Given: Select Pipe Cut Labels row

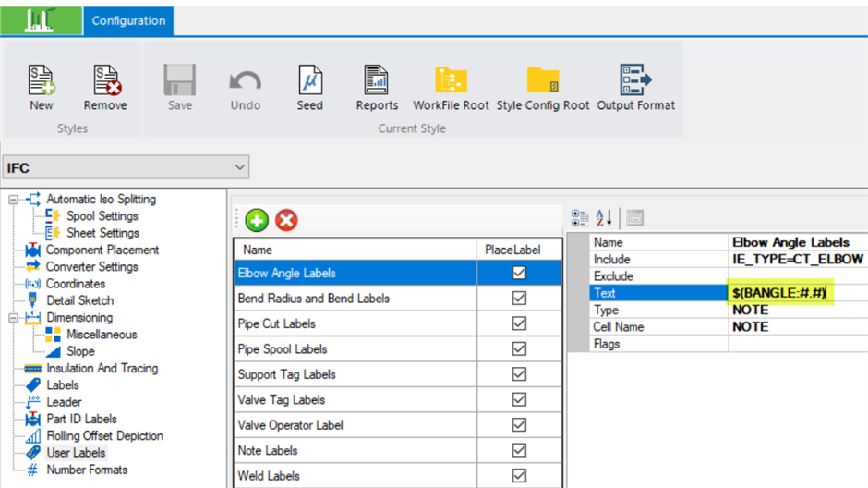Looking at the screenshot, I should pyautogui.click(x=356, y=323).
